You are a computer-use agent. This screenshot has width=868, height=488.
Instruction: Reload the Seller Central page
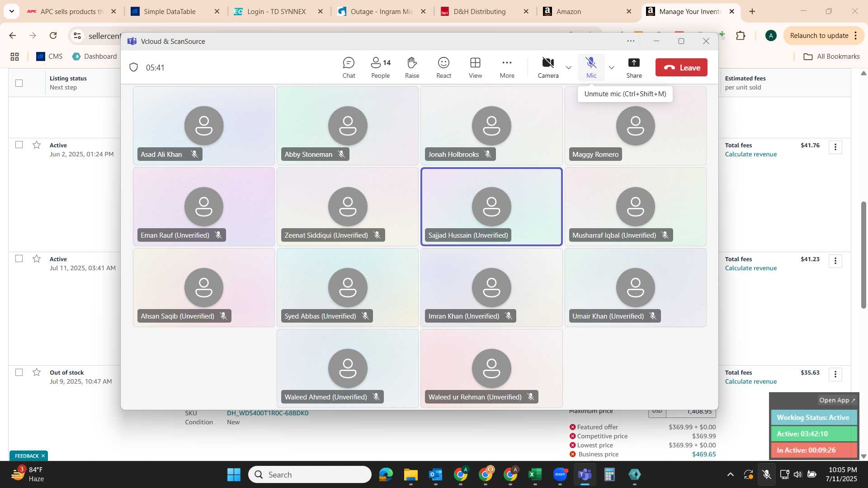pyautogui.click(x=53, y=35)
